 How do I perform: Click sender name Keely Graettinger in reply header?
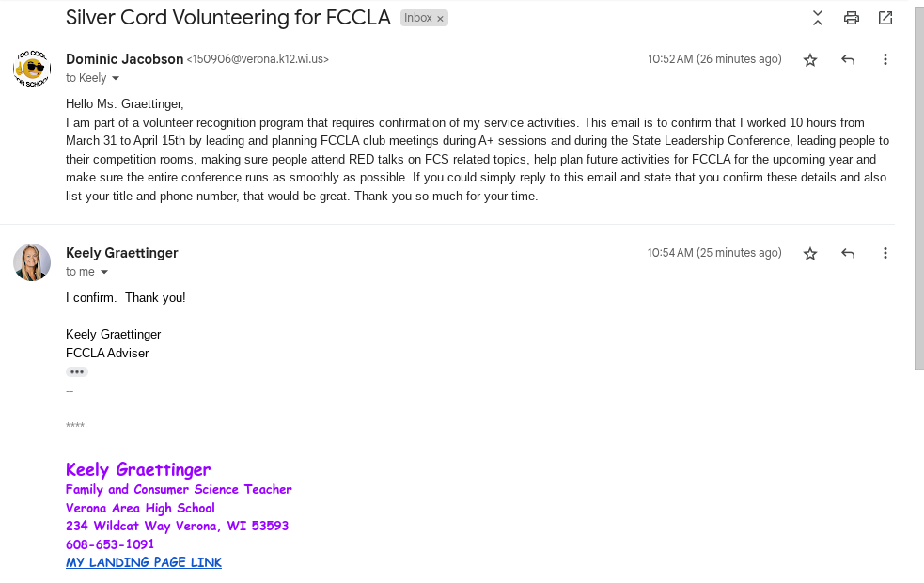click(x=121, y=253)
